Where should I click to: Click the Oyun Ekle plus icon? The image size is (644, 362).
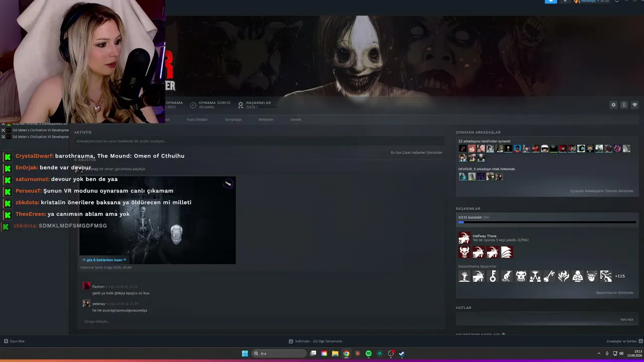click(6, 341)
